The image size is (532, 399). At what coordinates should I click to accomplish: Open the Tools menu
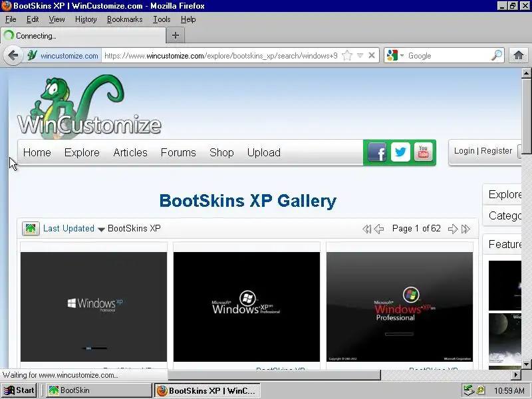[x=162, y=19]
